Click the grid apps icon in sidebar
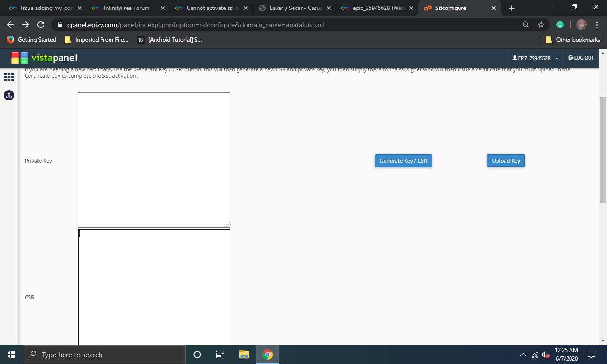The height and width of the screenshot is (364, 607). [9, 77]
